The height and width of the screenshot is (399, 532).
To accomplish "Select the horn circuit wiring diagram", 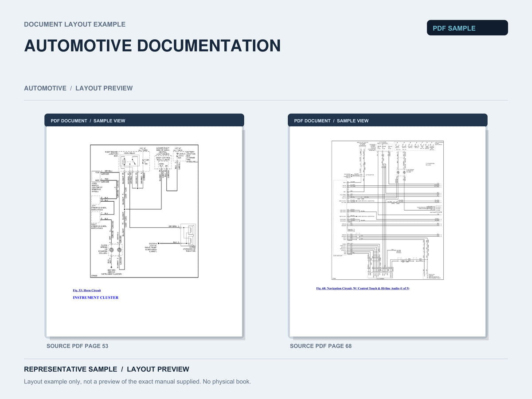I will tap(144, 211).
